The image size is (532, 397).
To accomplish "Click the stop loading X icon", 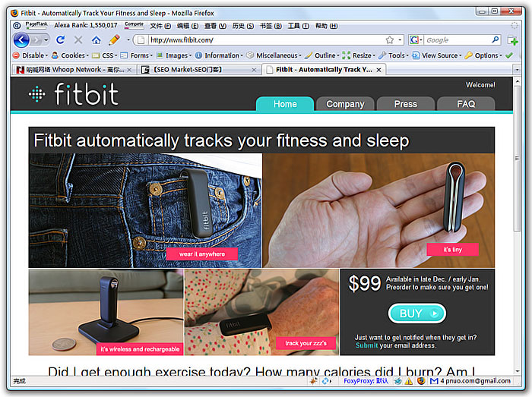I will 78,40.
